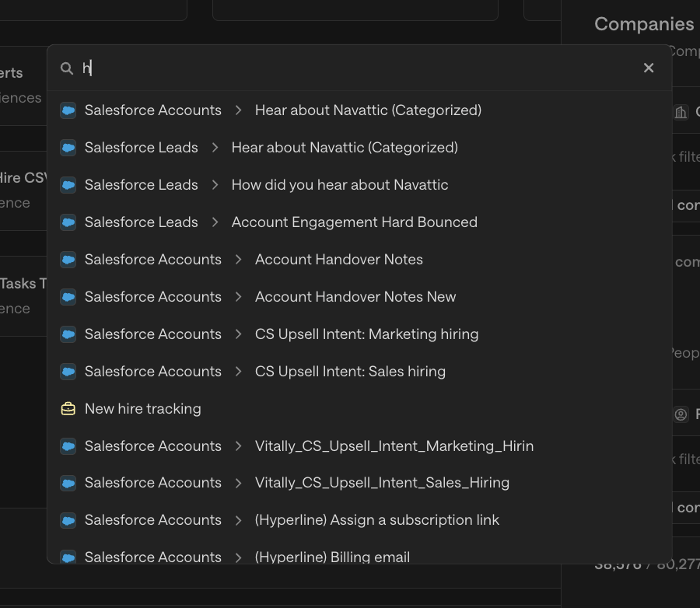Click chevron on Leads Hear about Navattic row
The width and height of the screenshot is (700, 608).
215,148
